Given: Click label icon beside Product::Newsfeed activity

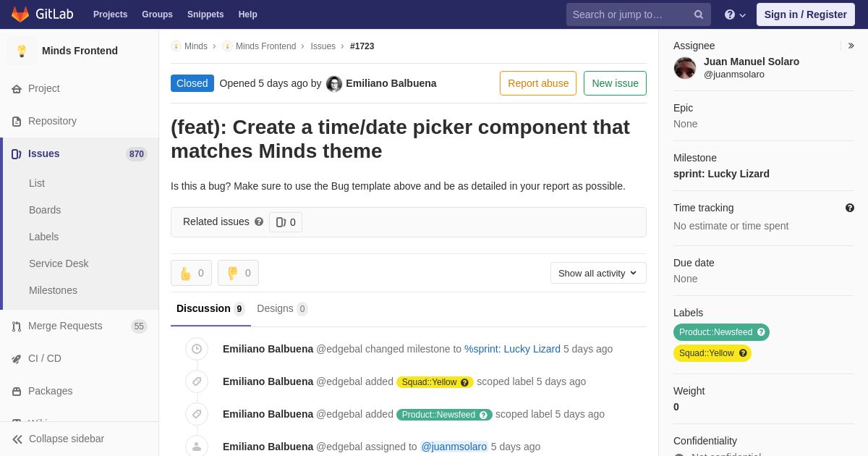Looking at the screenshot, I should (197, 414).
